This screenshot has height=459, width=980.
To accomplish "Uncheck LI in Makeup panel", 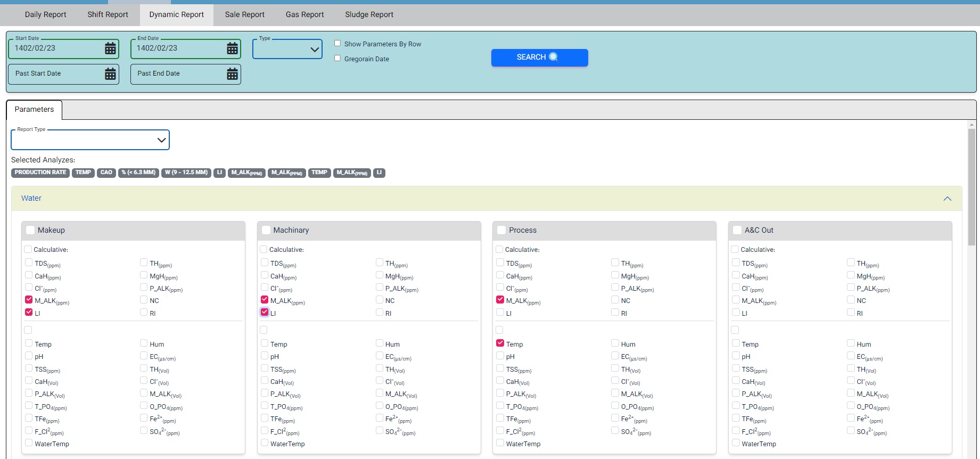I will [29, 313].
